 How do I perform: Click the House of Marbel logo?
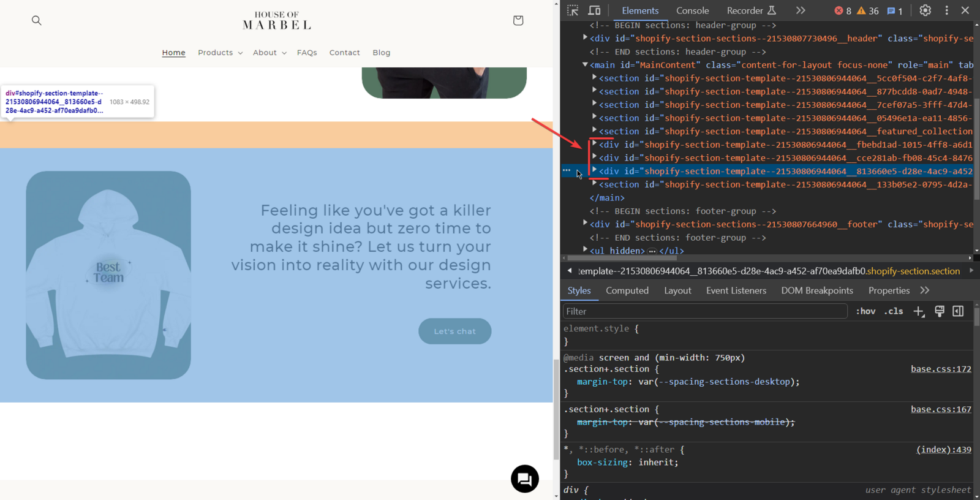point(277,20)
